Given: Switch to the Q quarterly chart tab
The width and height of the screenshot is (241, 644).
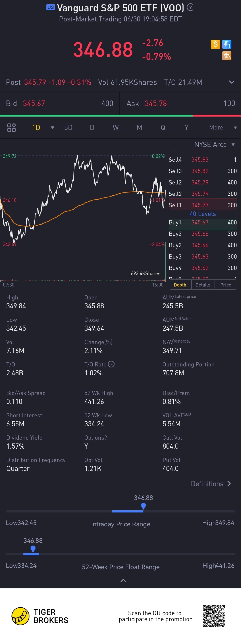Looking at the screenshot, I should tap(163, 128).
